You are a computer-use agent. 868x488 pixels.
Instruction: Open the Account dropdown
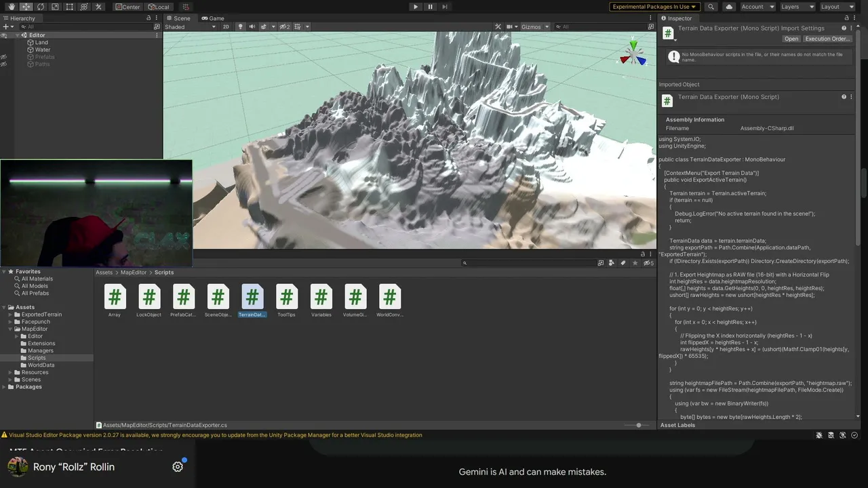point(757,7)
